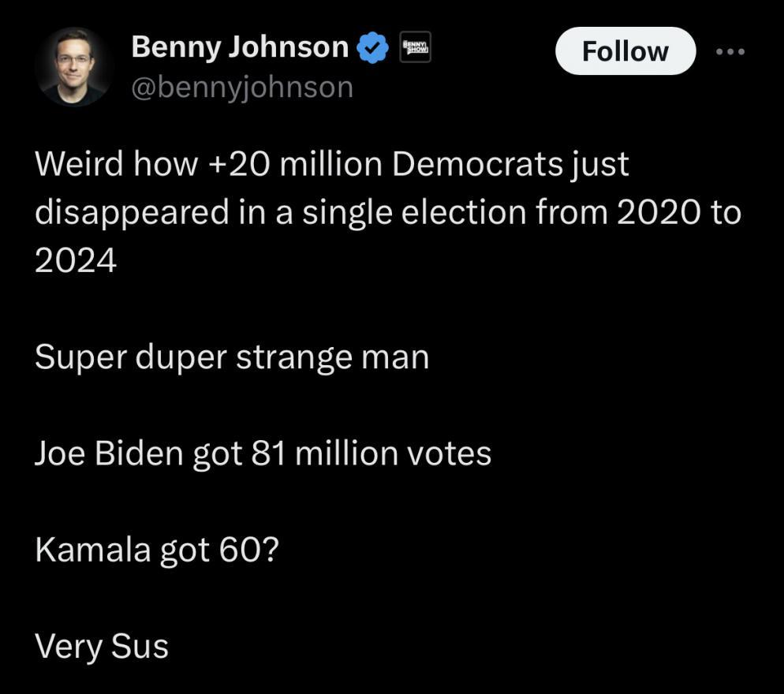Open the Benny Johnson display name link

coord(240,47)
